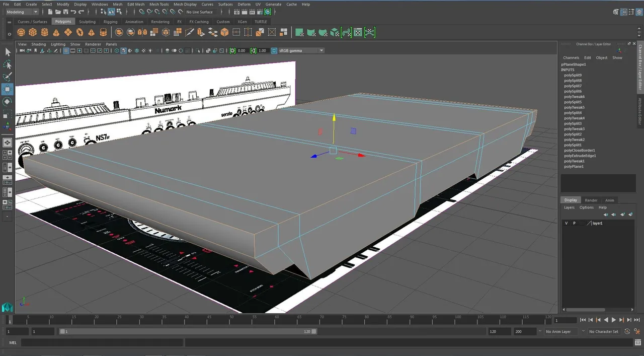
Task: Create a polygon cone from the shelf
Action: coord(56,32)
